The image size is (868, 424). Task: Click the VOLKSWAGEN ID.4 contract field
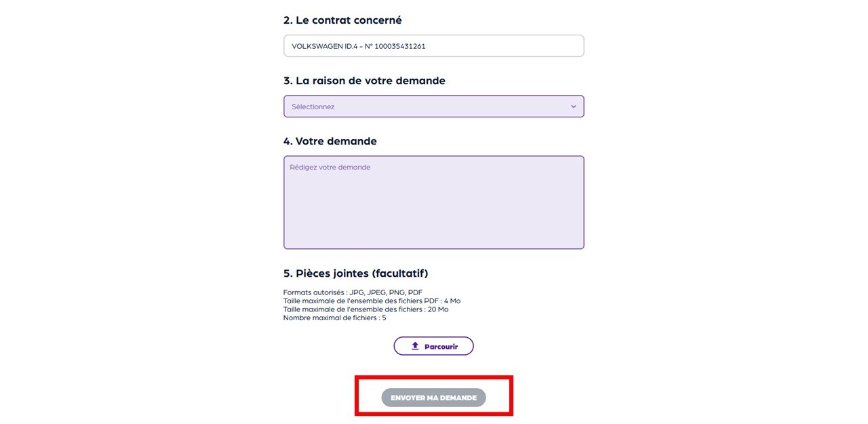click(433, 46)
